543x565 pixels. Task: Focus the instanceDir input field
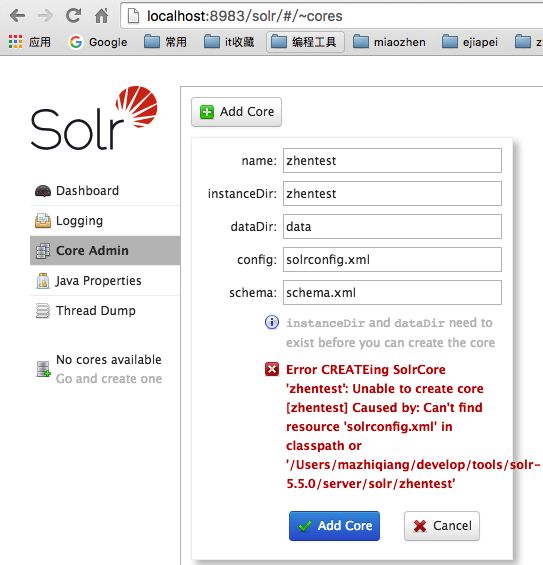[x=392, y=194]
